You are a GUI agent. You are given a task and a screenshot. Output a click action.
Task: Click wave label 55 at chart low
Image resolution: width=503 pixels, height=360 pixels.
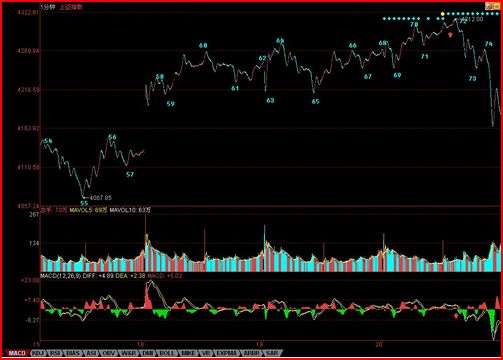coord(84,203)
